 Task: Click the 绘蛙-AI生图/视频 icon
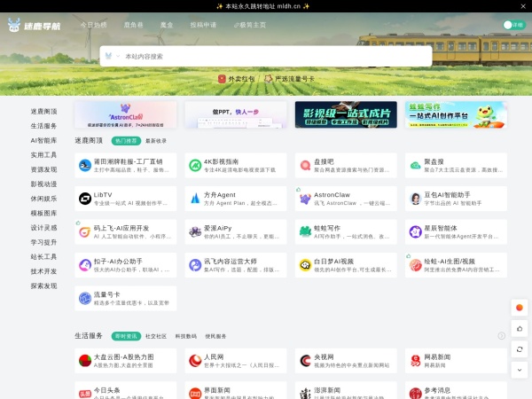pyautogui.click(x=415, y=265)
